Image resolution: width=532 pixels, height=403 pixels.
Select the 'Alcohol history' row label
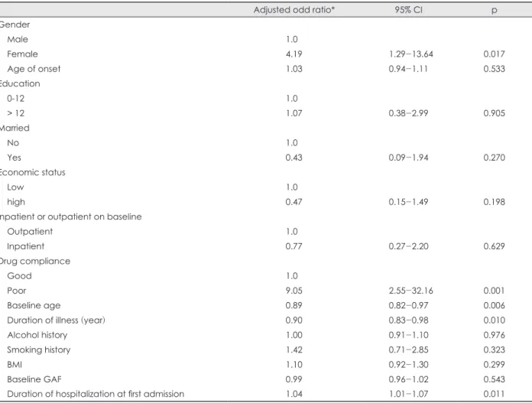click(x=37, y=335)
